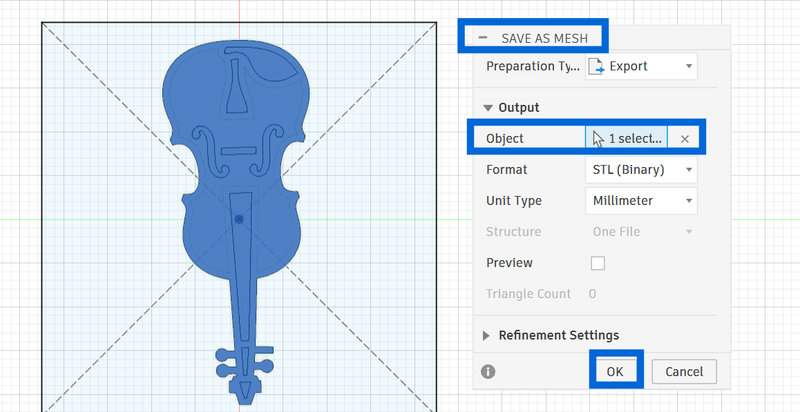The height and width of the screenshot is (412, 800).
Task: Click the Unit Type label
Action: click(x=514, y=201)
